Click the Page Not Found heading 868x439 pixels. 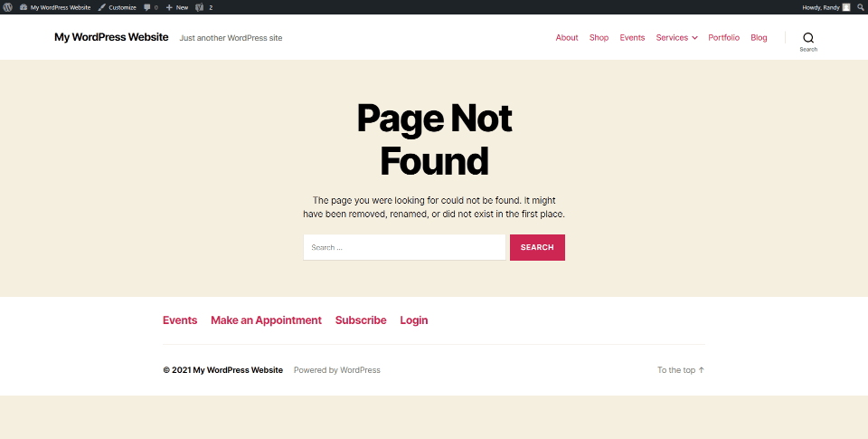pos(435,139)
